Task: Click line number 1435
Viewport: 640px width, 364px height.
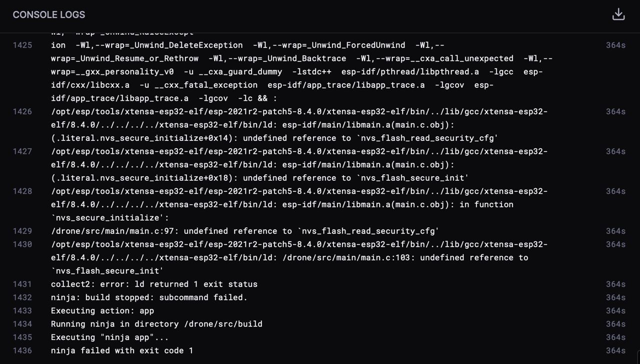Action: pyautogui.click(x=22, y=338)
